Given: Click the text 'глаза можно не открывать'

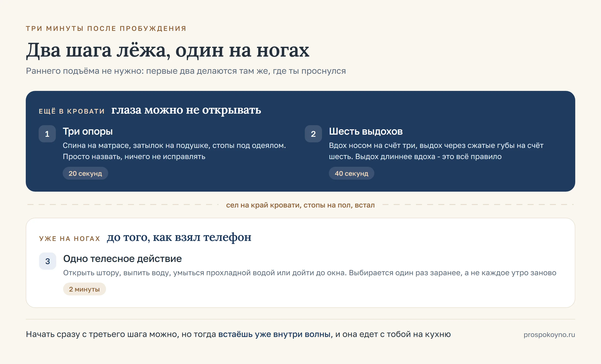Looking at the screenshot, I should click(x=186, y=110).
